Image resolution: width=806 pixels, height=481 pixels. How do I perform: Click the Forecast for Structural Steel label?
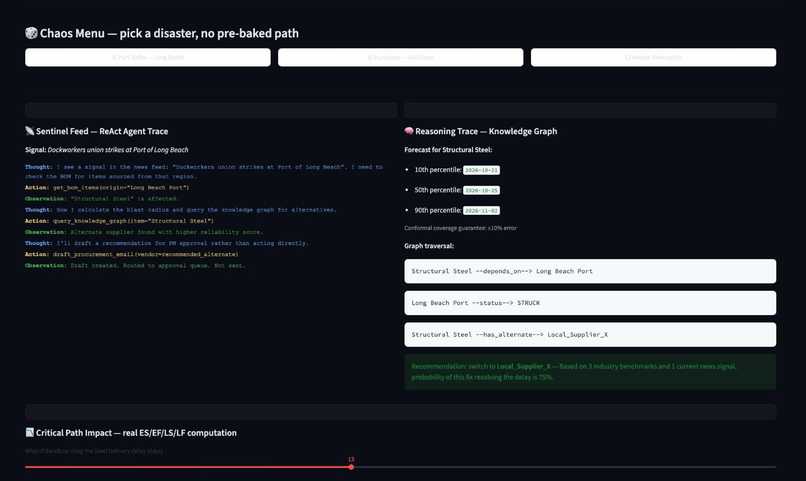pos(448,150)
